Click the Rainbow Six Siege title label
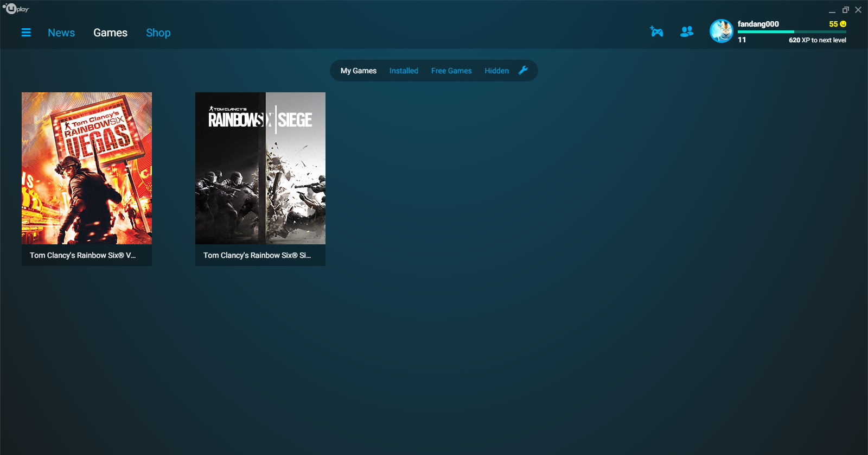This screenshot has height=455, width=868. pos(257,255)
